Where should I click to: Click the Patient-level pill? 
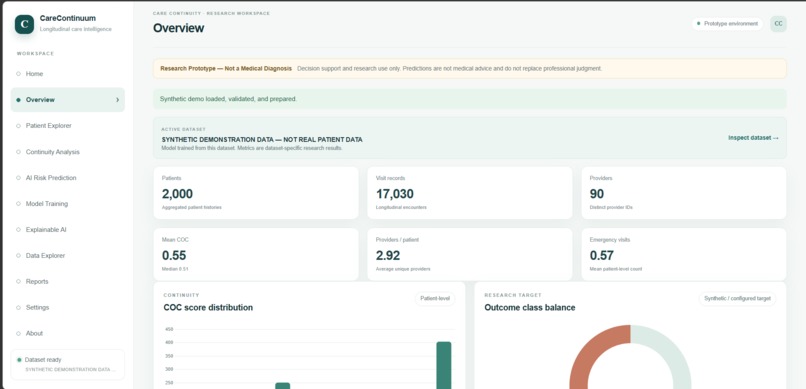[435, 299]
